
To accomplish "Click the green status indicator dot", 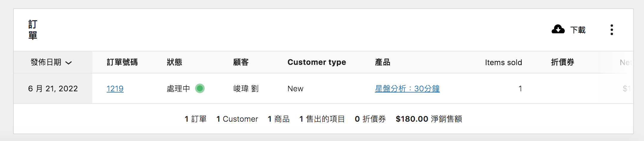I will (200, 88).
